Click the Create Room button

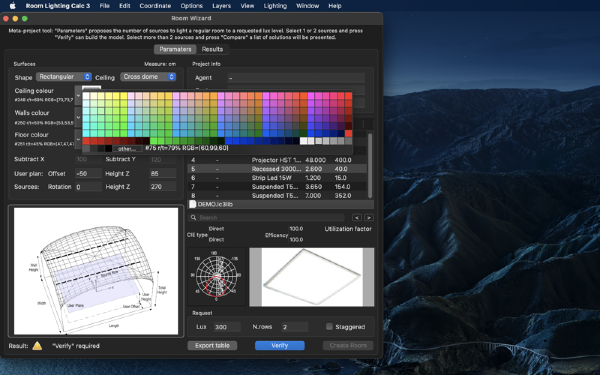[348, 346]
